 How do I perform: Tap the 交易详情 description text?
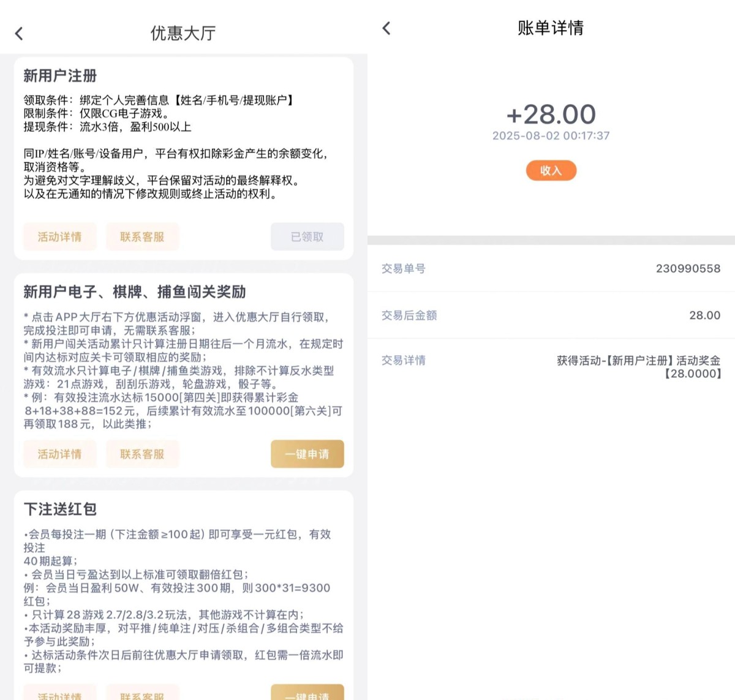click(x=638, y=367)
